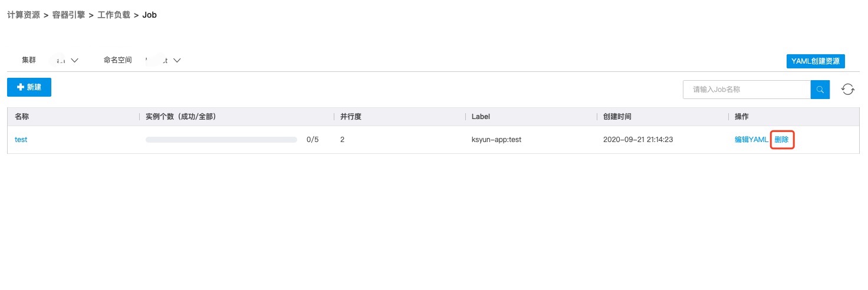
Task: Click the circular refresh icon
Action: 847,90
